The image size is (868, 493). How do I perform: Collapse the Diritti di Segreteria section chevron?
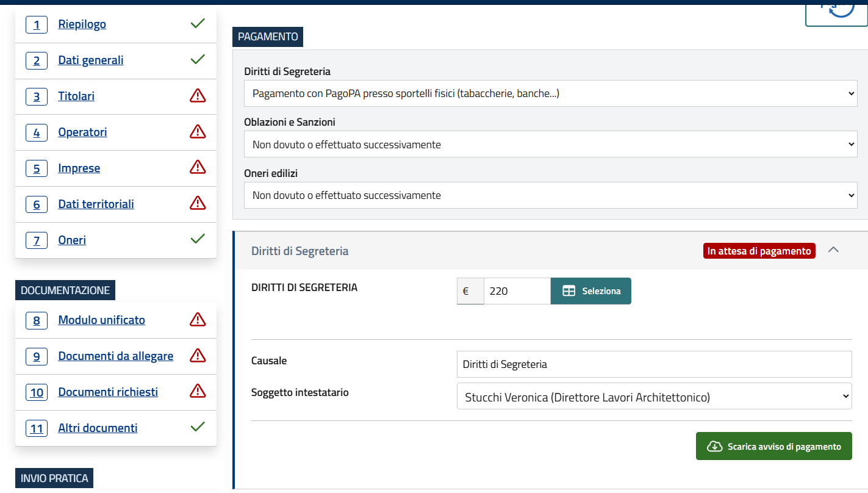(834, 250)
